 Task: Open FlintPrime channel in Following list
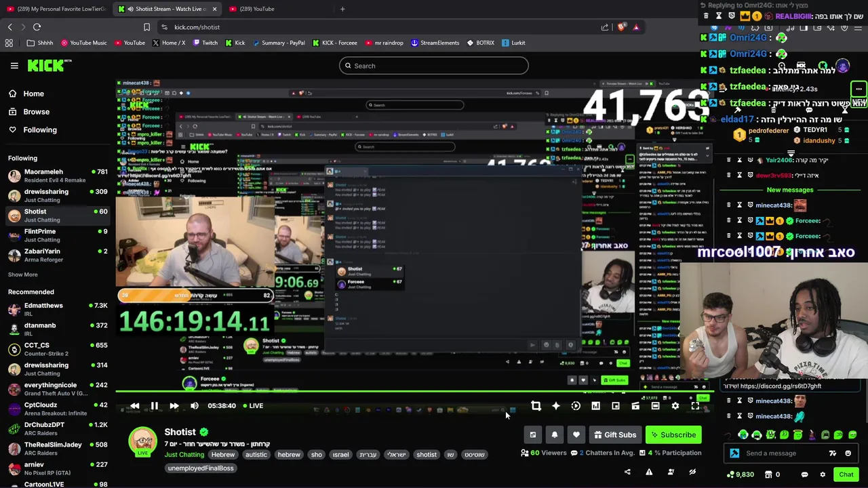[58, 235]
